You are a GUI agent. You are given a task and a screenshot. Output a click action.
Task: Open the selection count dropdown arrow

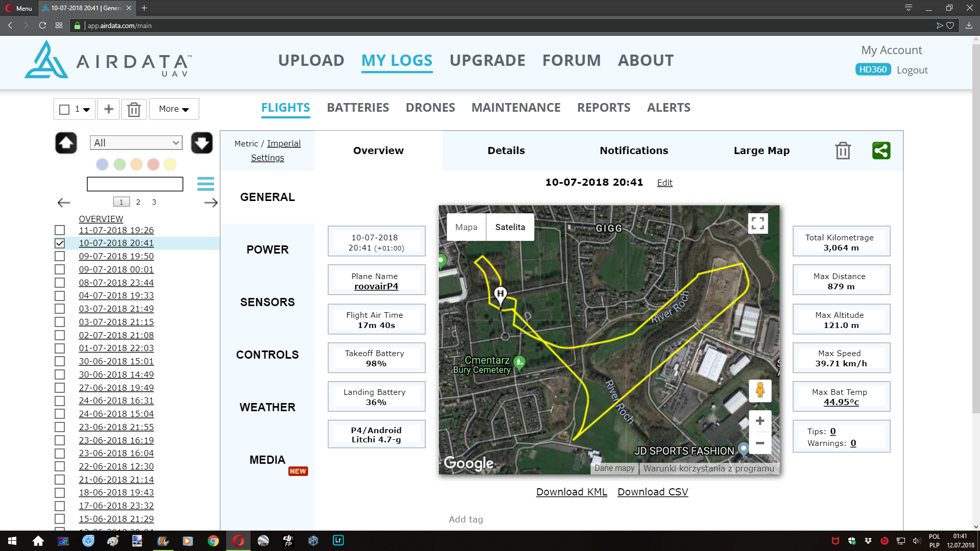click(x=86, y=110)
